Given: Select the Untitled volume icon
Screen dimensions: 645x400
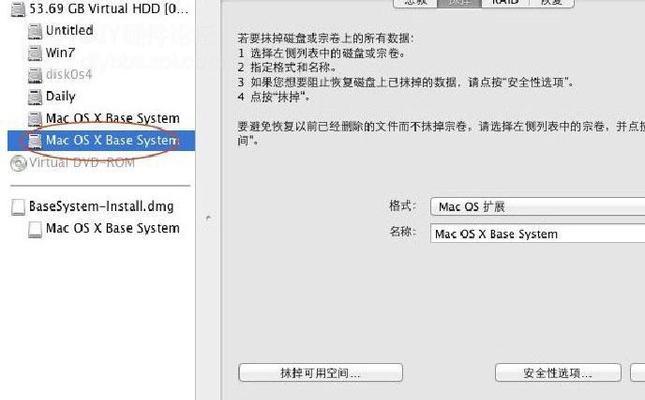Looking at the screenshot, I should pyautogui.click(x=35, y=31).
